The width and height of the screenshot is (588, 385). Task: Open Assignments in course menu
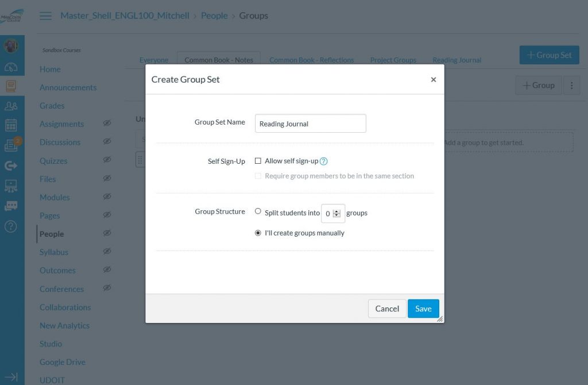pos(61,124)
